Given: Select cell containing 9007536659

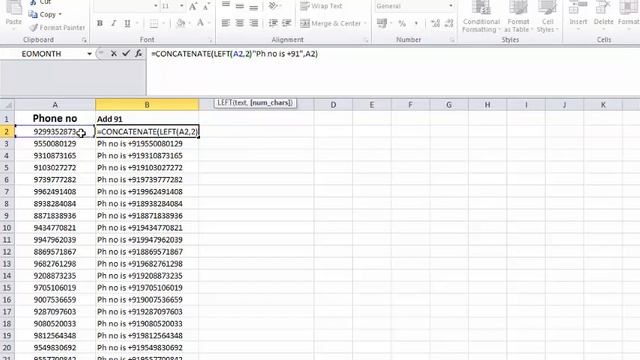Looking at the screenshot, I should [x=55, y=300].
